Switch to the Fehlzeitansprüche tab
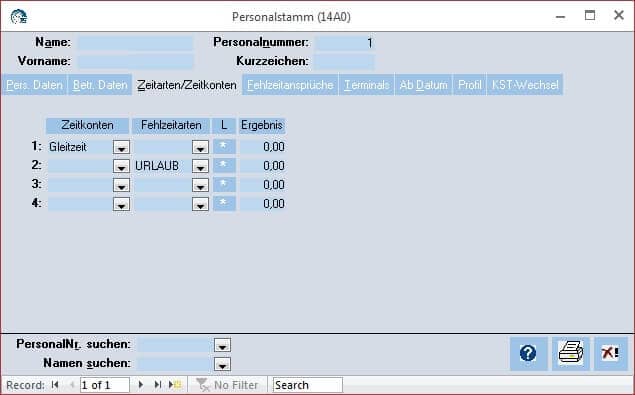This screenshot has height=395, width=635. point(290,85)
